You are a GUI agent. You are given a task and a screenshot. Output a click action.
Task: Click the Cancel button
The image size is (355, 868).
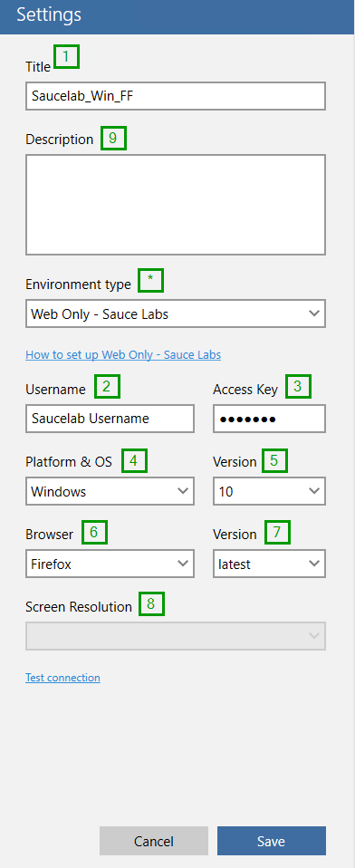(x=154, y=842)
